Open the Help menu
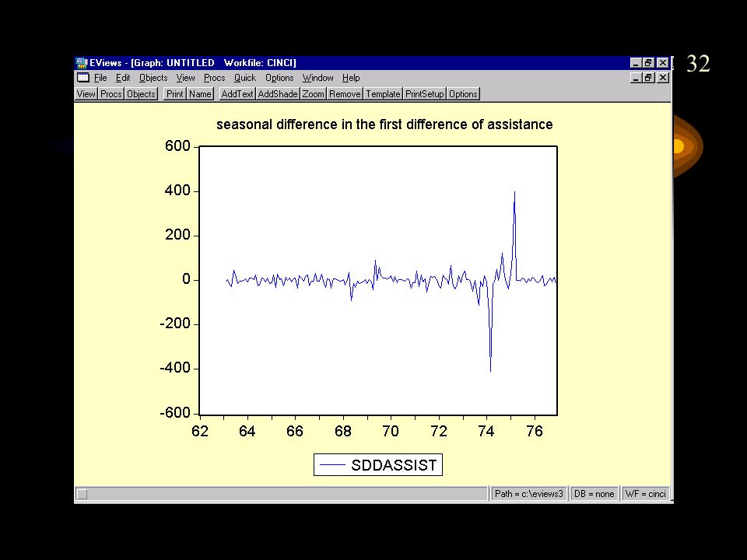The height and width of the screenshot is (560, 747). point(351,78)
